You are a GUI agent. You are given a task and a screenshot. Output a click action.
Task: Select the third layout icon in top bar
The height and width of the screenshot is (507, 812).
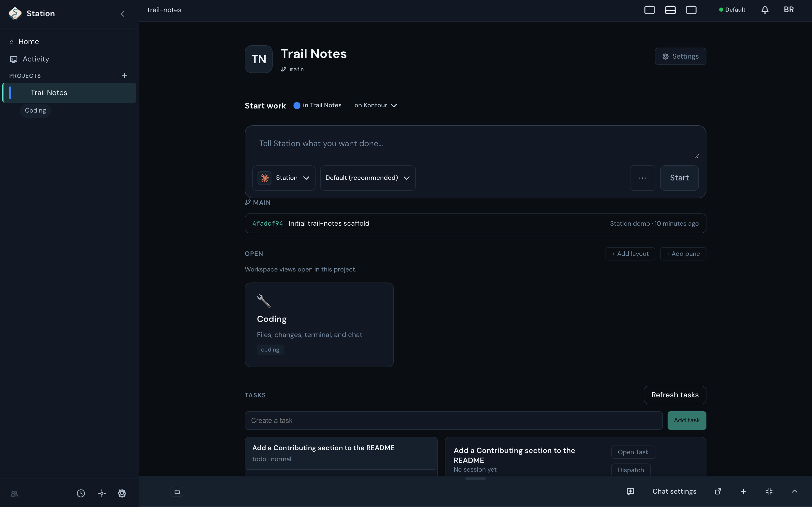[x=691, y=10]
